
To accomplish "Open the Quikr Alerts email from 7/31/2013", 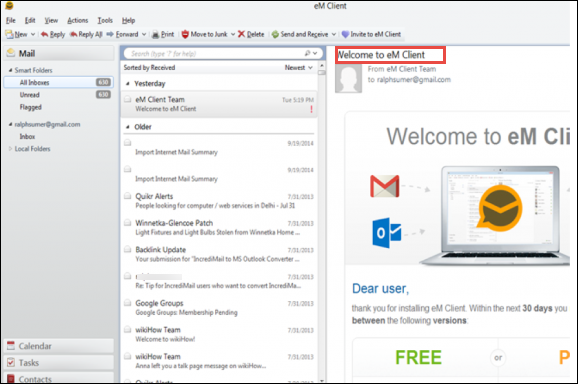I will point(219,201).
